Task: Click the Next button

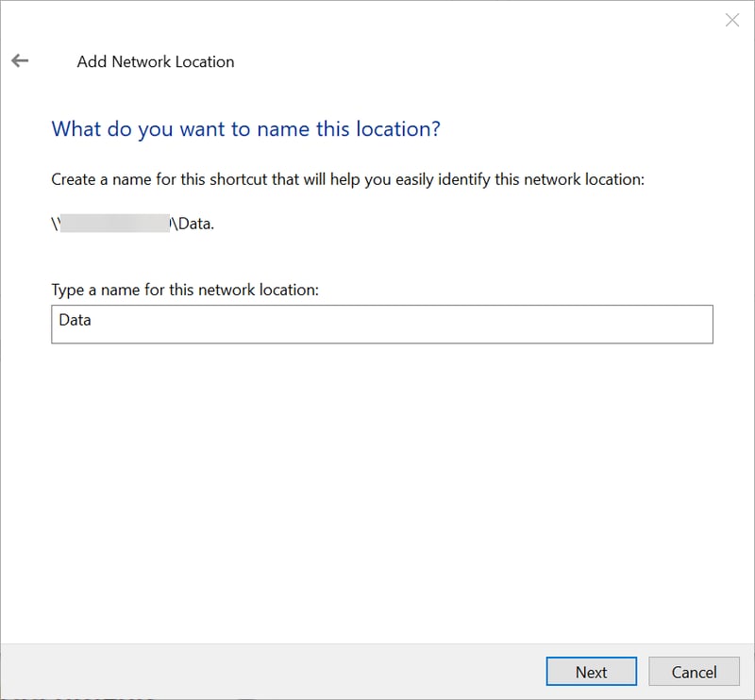Action: click(591, 672)
